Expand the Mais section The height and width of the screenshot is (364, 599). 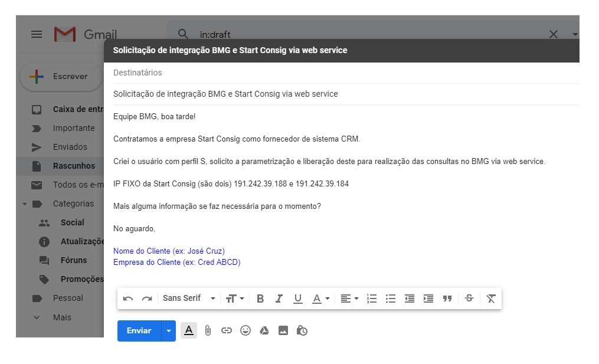(x=52, y=317)
